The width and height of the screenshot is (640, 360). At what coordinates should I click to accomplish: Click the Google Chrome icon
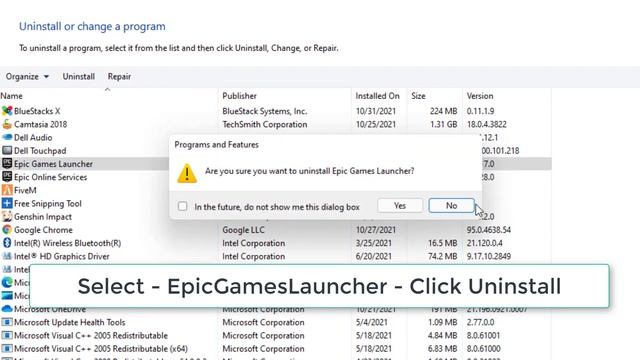pyautogui.click(x=7, y=230)
